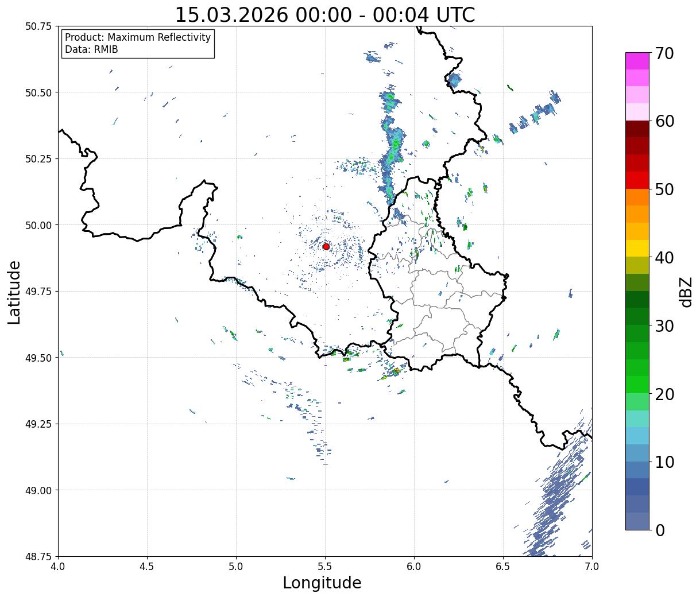Screen dimensions: 700x597
Task: Click the magenta swatch at the colorbar top
Action: tap(637, 61)
